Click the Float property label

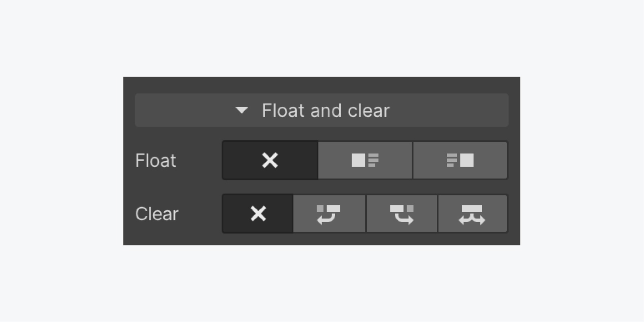click(x=155, y=161)
